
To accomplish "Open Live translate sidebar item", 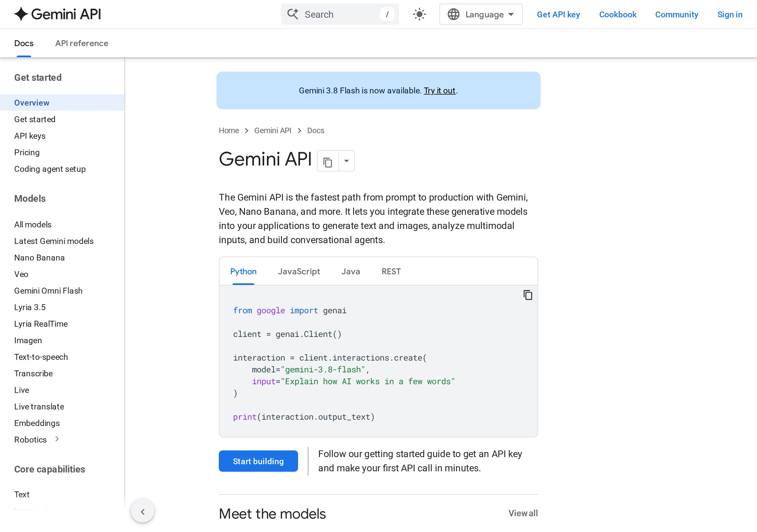I will click(39, 407).
